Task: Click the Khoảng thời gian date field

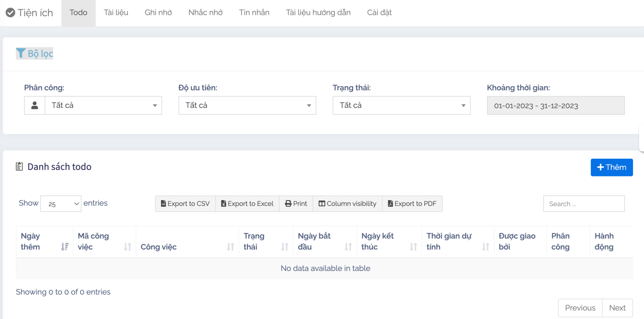Action: (555, 106)
